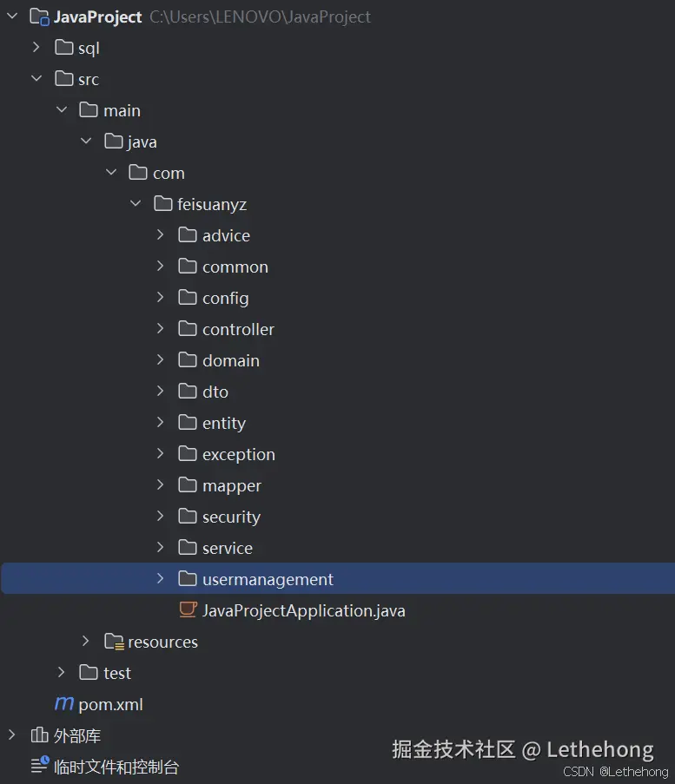
Task: Click the scratches and consoles icon
Action: point(39,767)
